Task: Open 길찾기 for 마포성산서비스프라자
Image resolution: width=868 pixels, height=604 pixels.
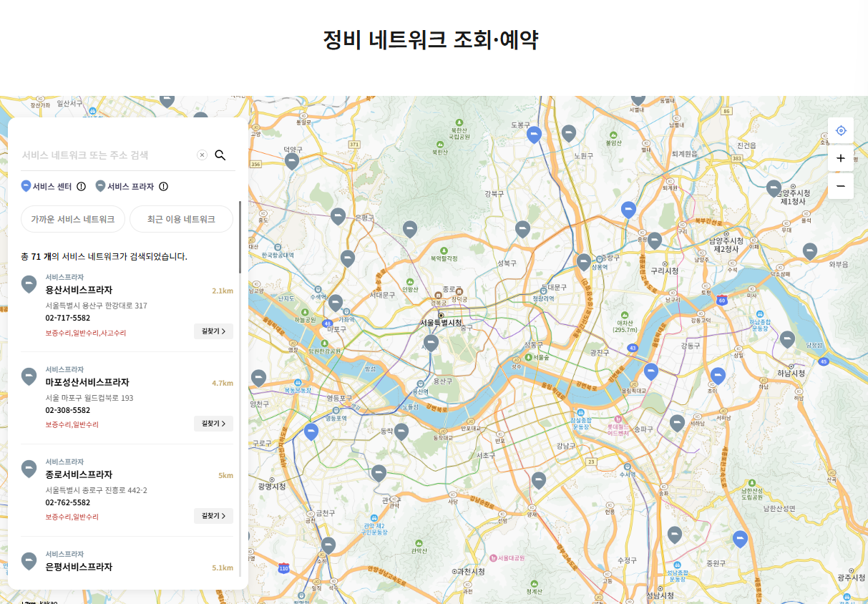Action: pyautogui.click(x=213, y=424)
